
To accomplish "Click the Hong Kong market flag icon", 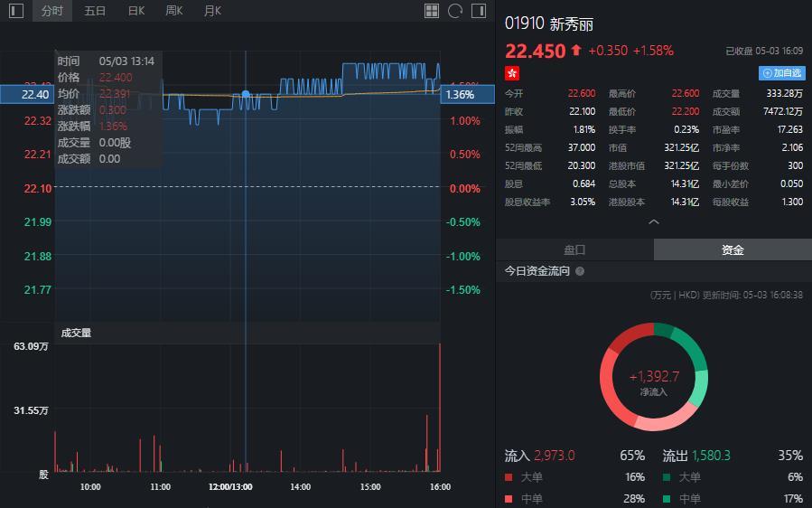I will click(x=512, y=72).
